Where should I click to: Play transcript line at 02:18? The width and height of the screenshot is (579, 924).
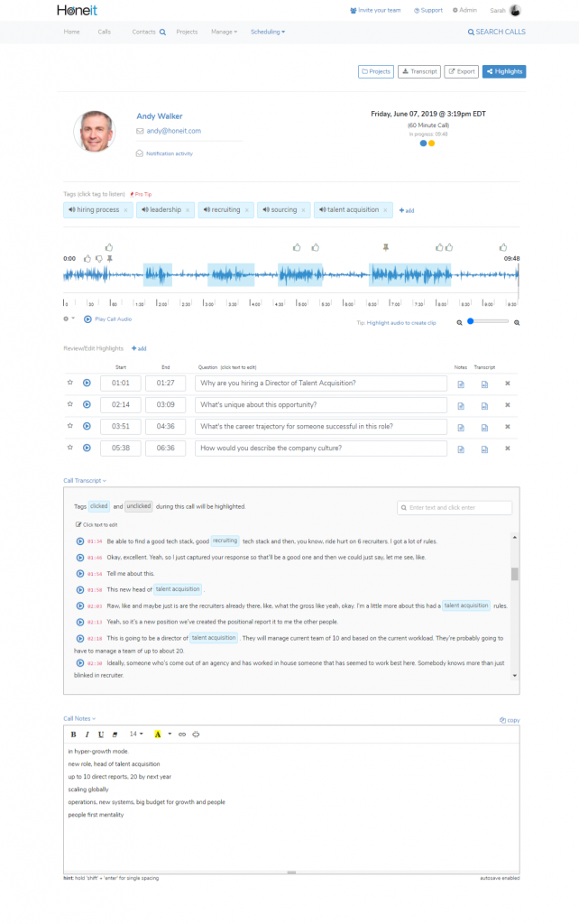coord(80,638)
